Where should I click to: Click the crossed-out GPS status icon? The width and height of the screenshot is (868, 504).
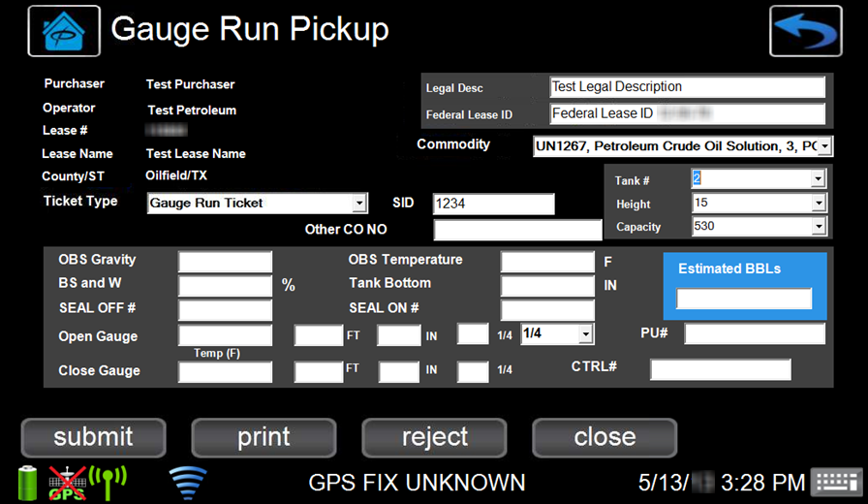click(x=67, y=483)
